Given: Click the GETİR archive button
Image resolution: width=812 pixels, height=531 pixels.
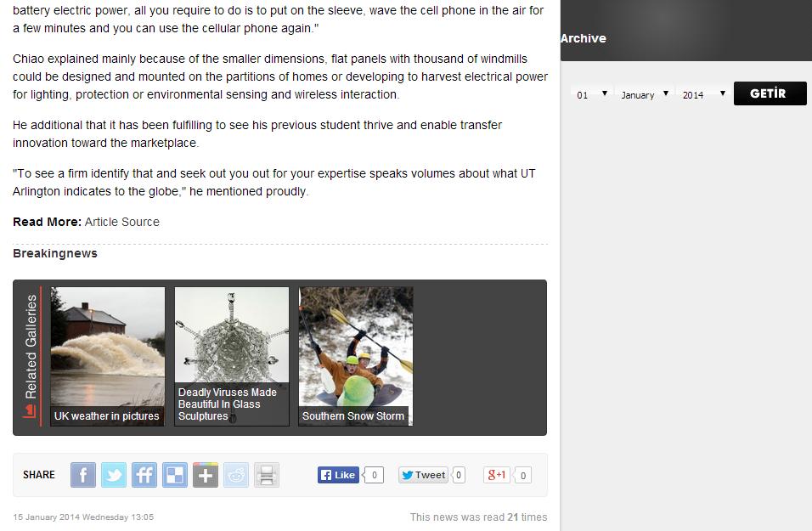Looking at the screenshot, I should tap(770, 93).
